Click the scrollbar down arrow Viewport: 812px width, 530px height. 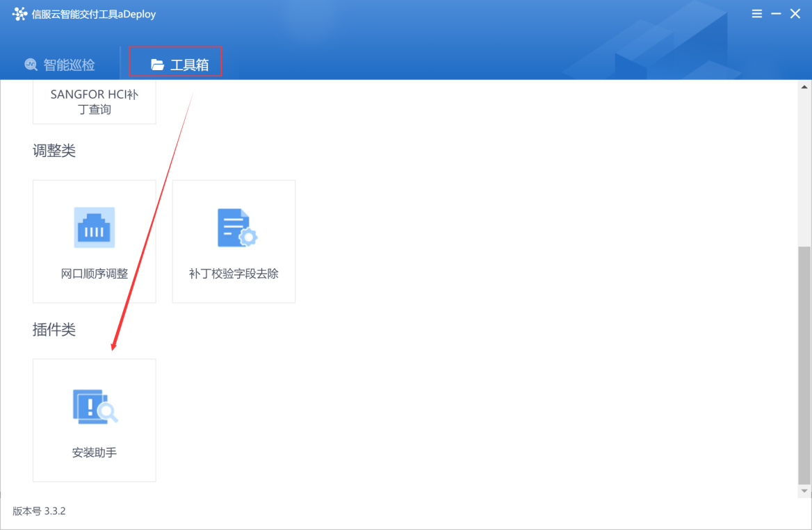804,490
